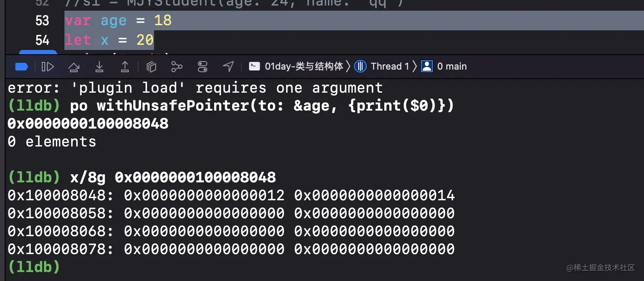Click the Step Into icon

tap(99, 67)
